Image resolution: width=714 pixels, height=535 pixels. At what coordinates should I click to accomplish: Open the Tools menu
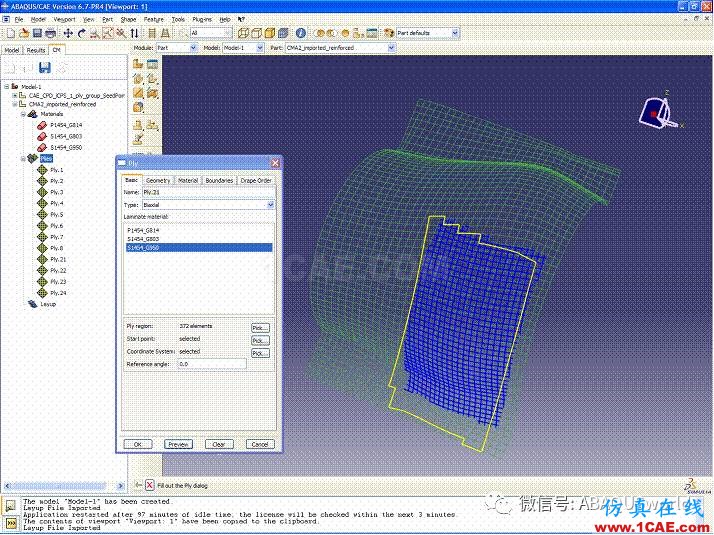[178, 20]
